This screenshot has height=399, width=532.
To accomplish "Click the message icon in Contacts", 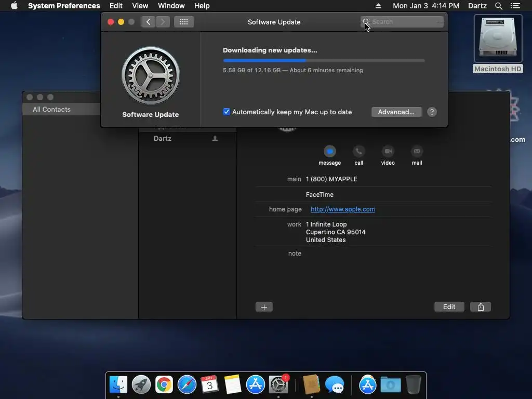I will pos(329,151).
